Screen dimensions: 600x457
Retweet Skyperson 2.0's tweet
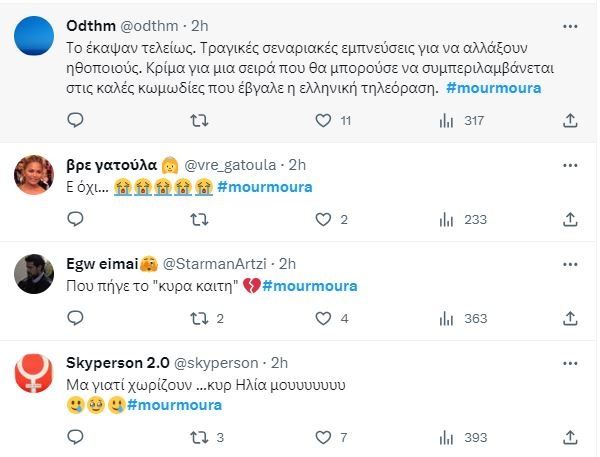coord(199,437)
